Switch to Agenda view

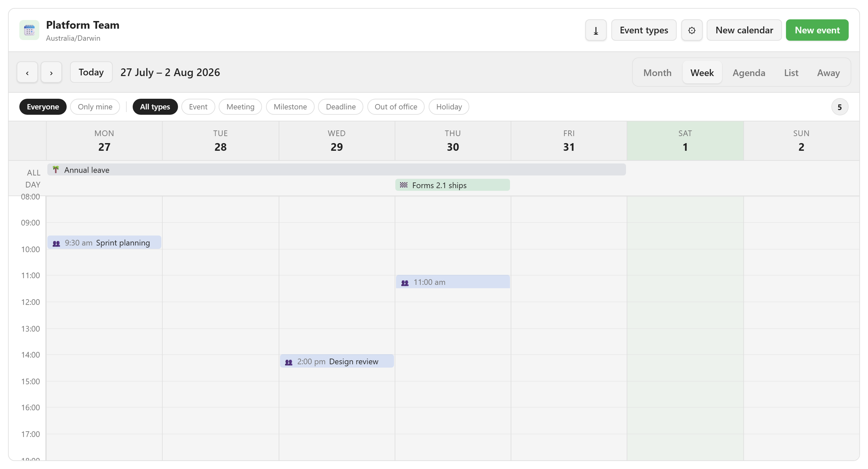coord(748,72)
